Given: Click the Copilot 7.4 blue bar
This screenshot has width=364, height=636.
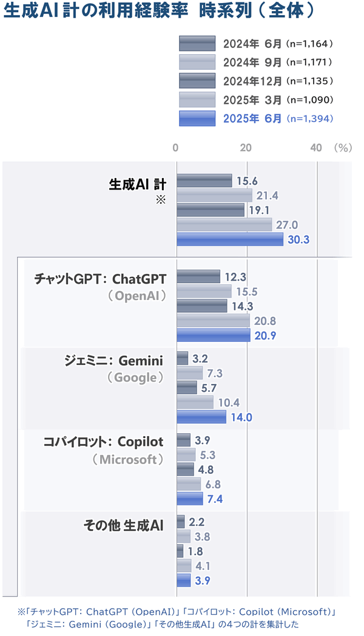Looking at the screenshot, I should coord(190,499).
